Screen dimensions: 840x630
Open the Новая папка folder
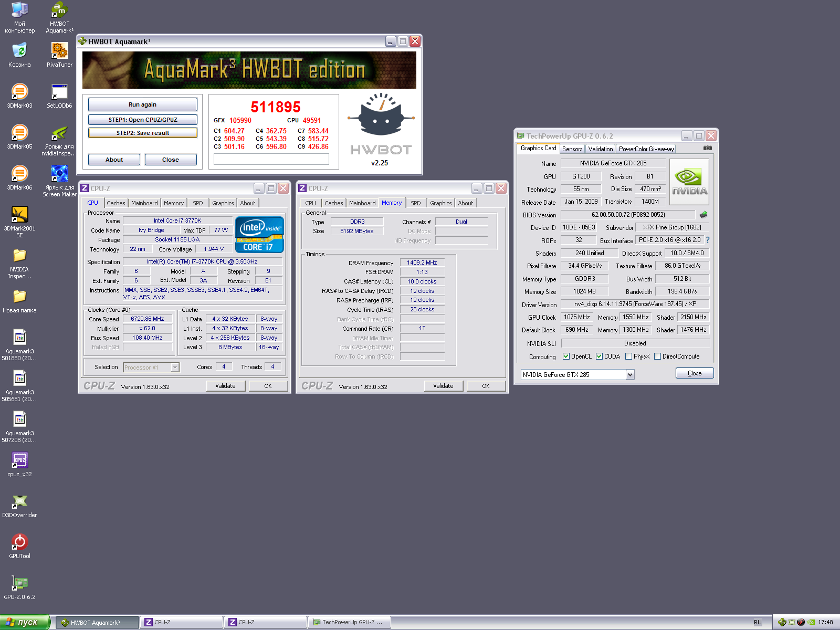click(19, 300)
